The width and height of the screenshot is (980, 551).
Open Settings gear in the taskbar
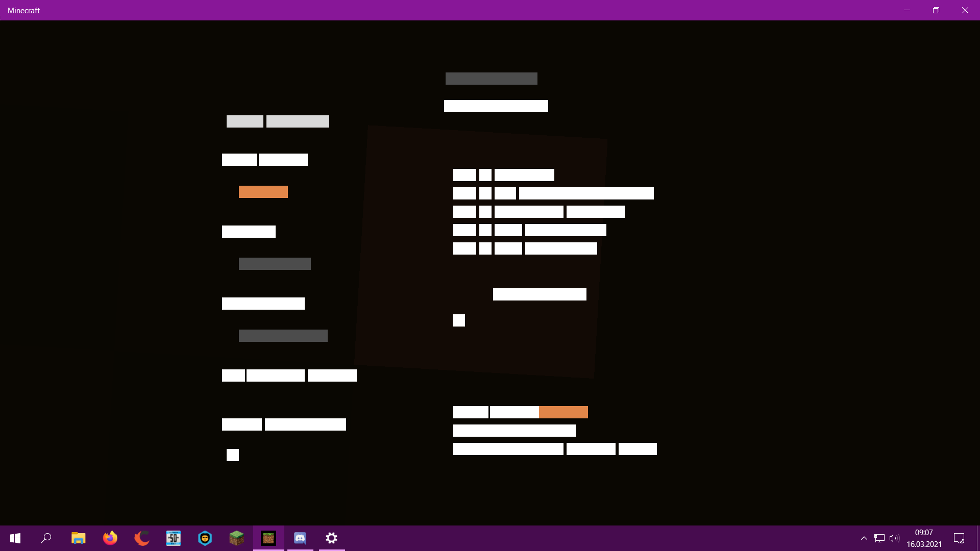pos(332,538)
